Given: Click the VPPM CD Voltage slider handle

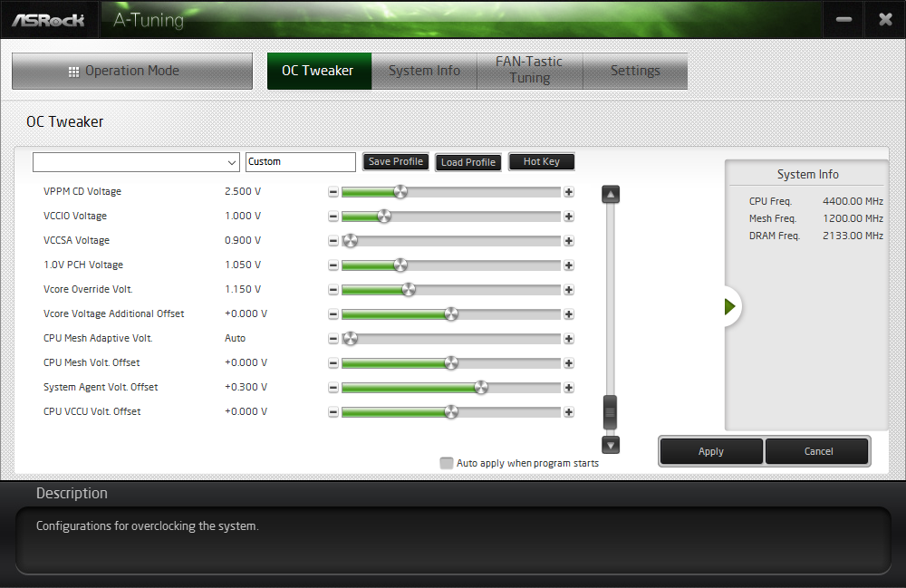Looking at the screenshot, I should click(x=400, y=192).
